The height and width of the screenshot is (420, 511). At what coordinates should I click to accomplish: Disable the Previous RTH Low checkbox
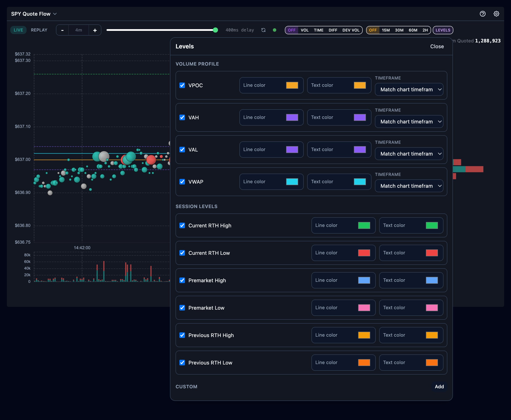coord(182,363)
